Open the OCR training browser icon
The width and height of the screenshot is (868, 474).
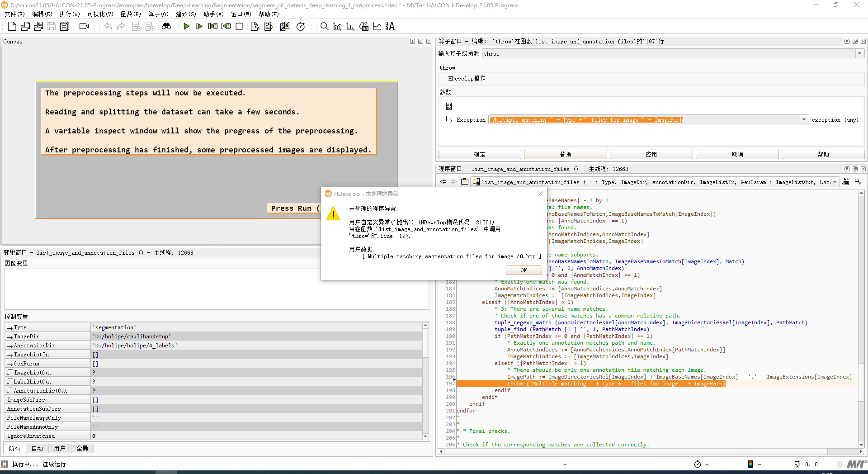[390, 26]
